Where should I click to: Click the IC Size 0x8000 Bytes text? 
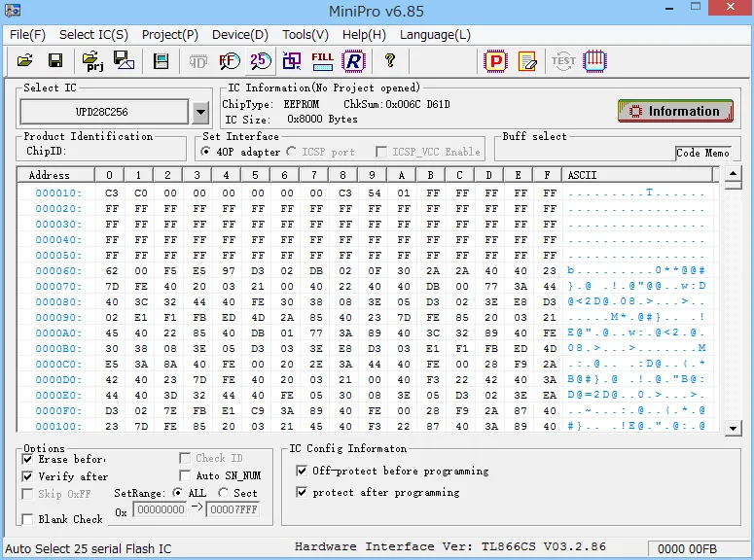322,119
